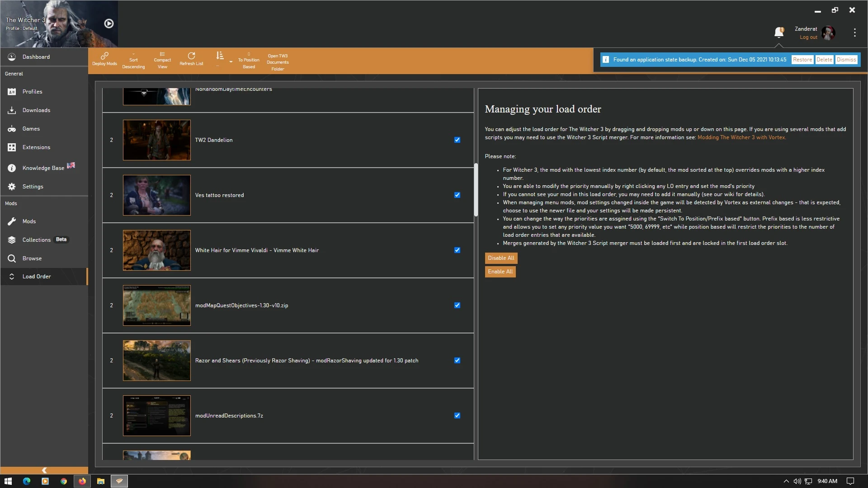Open Firefox from the taskbar
The image size is (868, 488).
82,481
